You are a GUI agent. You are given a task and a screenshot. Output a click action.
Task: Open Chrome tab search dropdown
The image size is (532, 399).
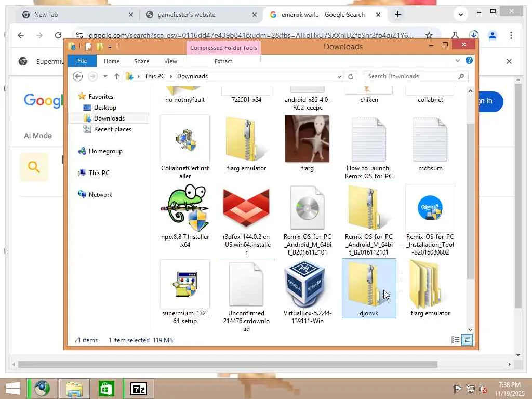460,14
